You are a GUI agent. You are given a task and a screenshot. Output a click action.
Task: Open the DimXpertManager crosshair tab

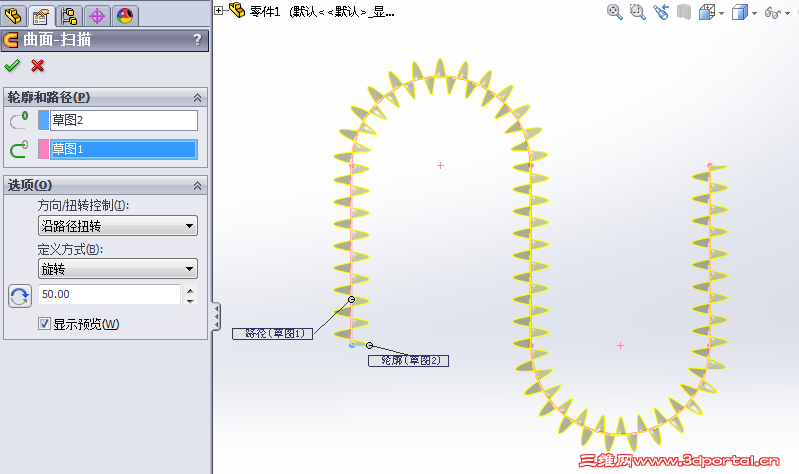click(x=97, y=16)
